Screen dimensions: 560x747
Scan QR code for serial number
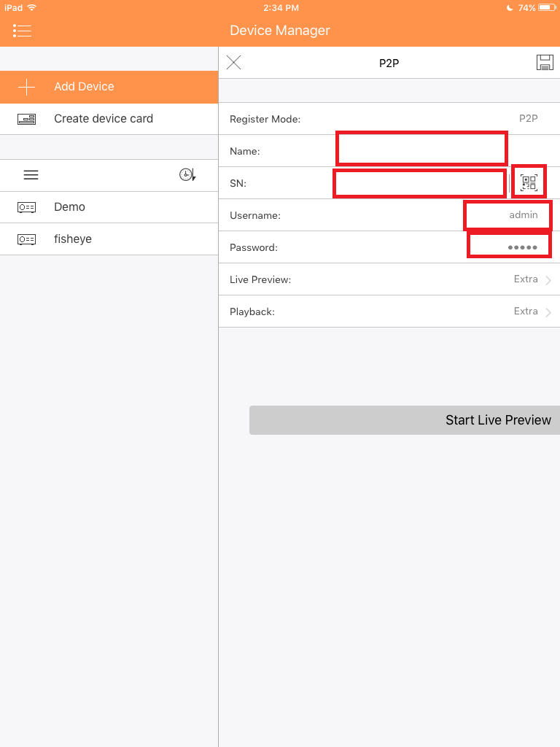(529, 182)
